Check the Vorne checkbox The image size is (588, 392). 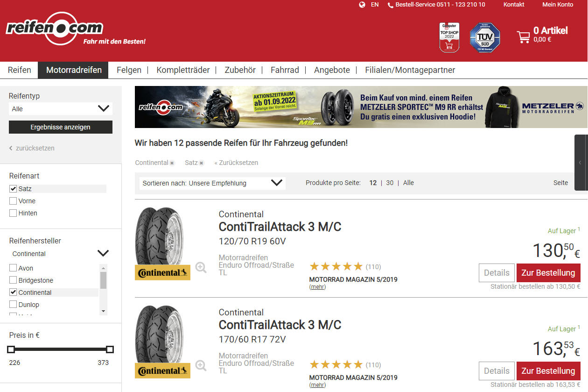click(13, 201)
